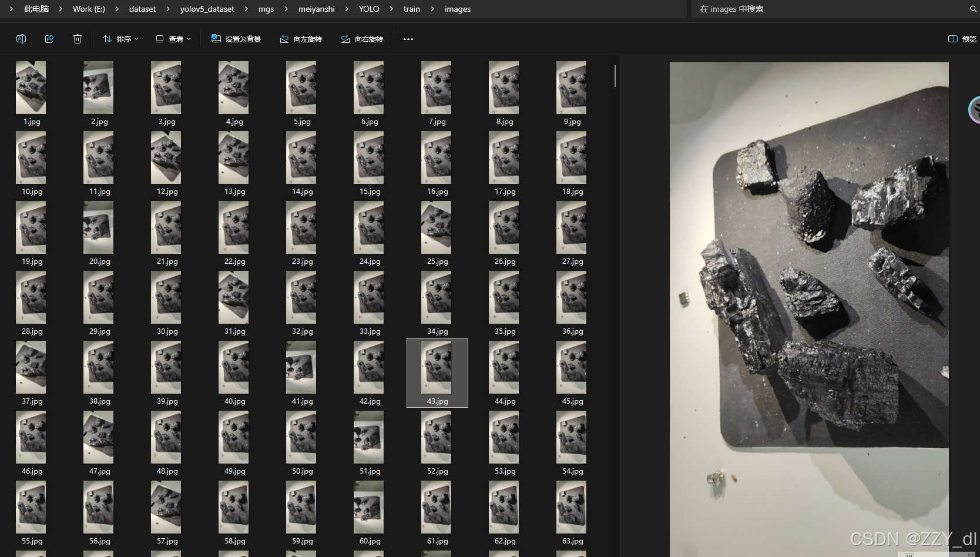Expand chevron after Work (E:) in breadcrumb

pos(117,9)
